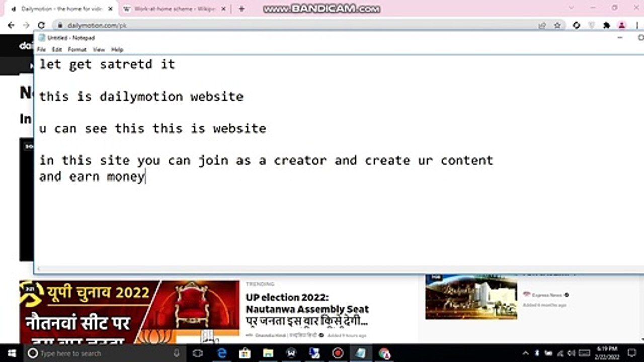
Task: Open File Explorer from the taskbar
Action: coord(268,353)
